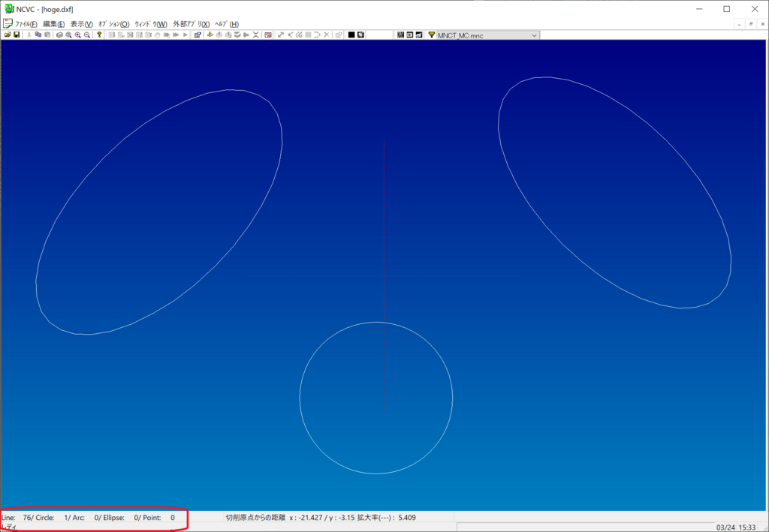Screen dimensions: 769x532
Task: Click the funnel icon beside machine dropdown
Action: pos(431,35)
